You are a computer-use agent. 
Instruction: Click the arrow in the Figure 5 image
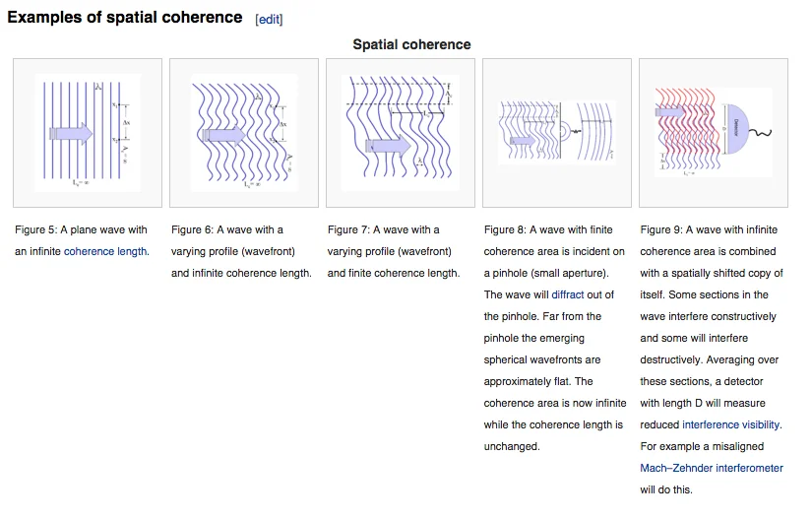[x=71, y=134]
